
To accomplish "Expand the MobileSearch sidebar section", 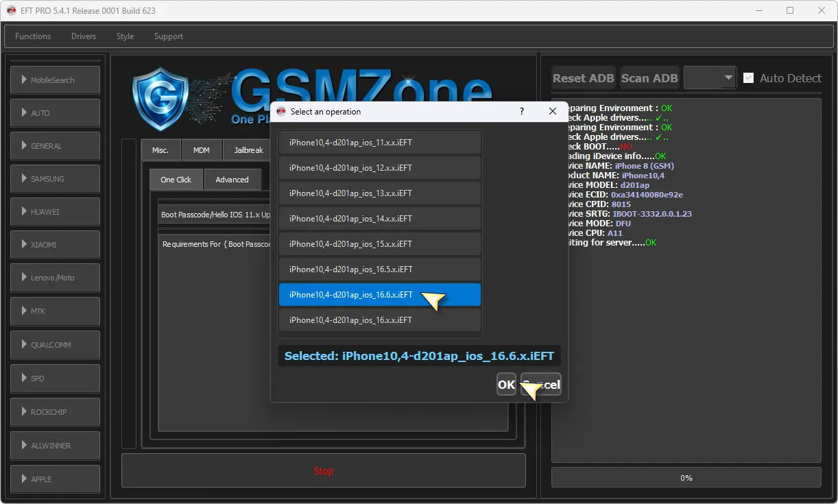I will (55, 80).
